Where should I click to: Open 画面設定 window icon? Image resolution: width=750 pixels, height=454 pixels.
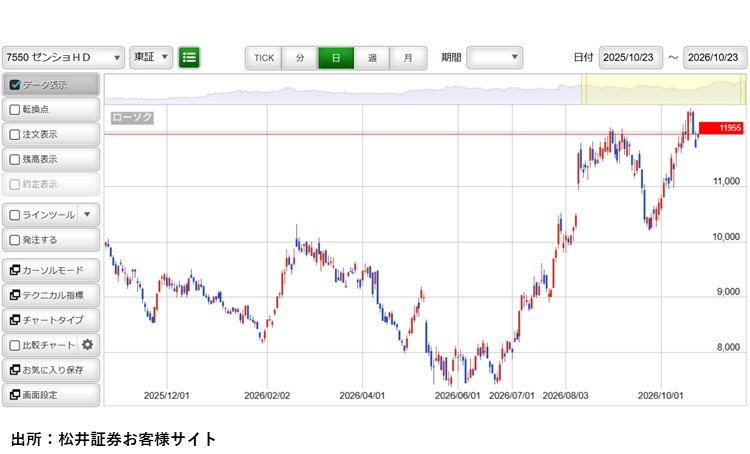pyautogui.click(x=15, y=394)
